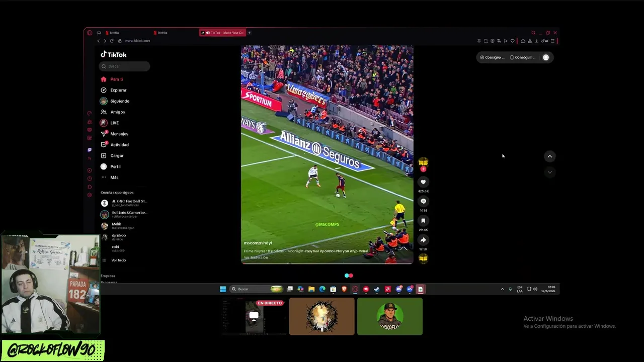Open the browser AI assistant button
The width and height of the screenshot is (644, 362).
click(x=545, y=41)
